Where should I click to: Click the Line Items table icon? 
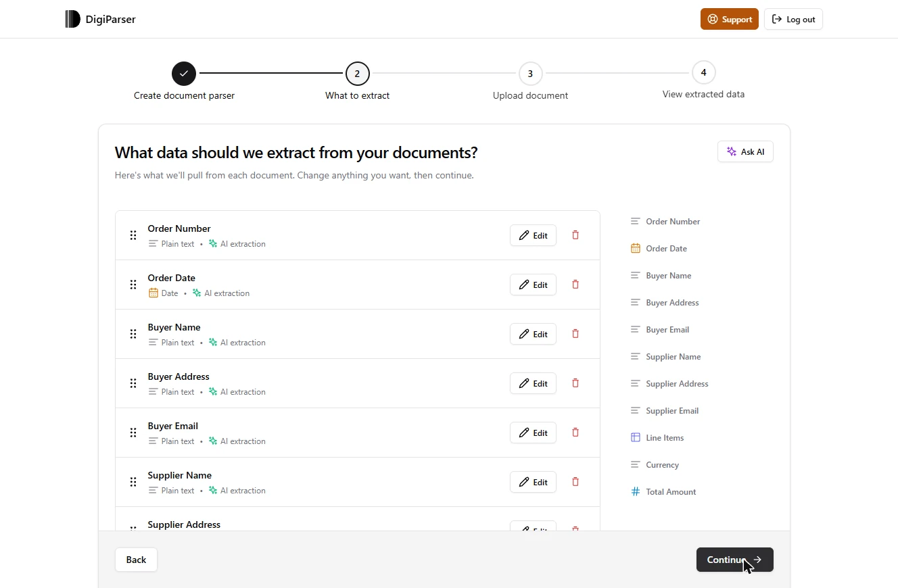(636, 438)
